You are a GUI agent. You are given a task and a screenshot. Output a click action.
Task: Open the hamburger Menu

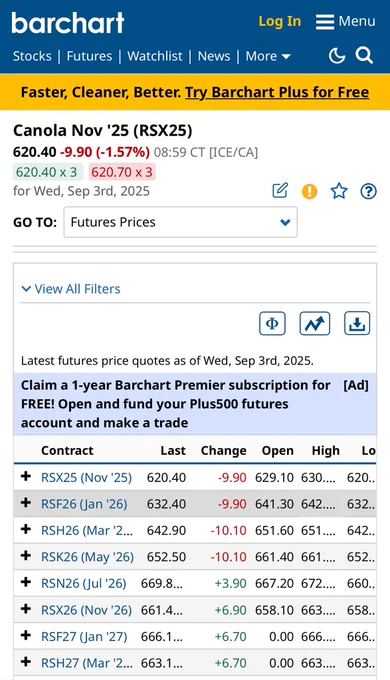(x=345, y=21)
